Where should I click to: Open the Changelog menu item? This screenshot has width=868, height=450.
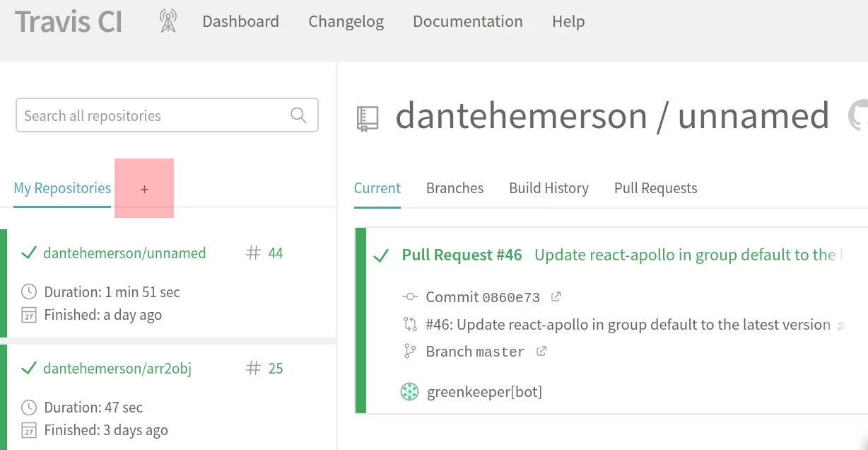point(346,22)
